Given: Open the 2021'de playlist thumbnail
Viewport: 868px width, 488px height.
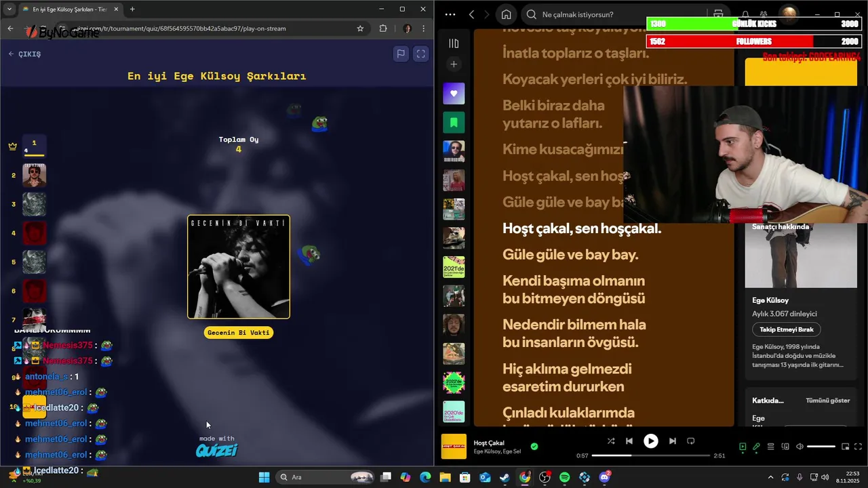Looking at the screenshot, I should pyautogui.click(x=454, y=267).
